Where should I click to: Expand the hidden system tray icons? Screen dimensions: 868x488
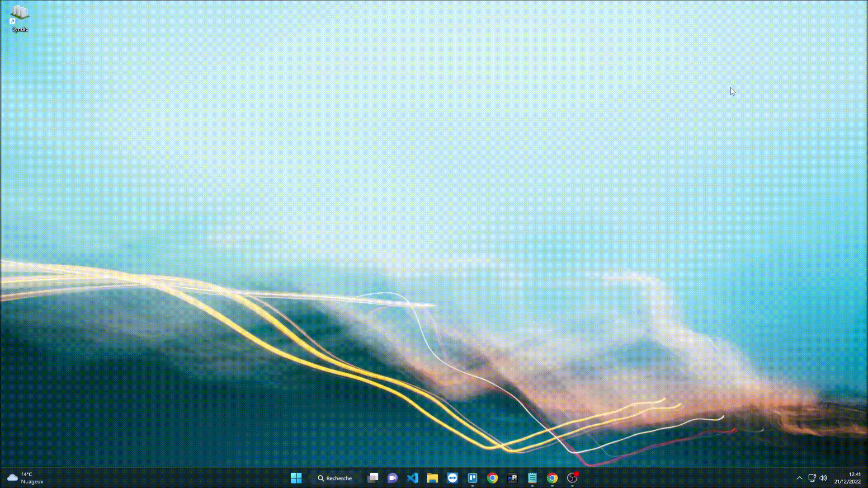(799, 478)
